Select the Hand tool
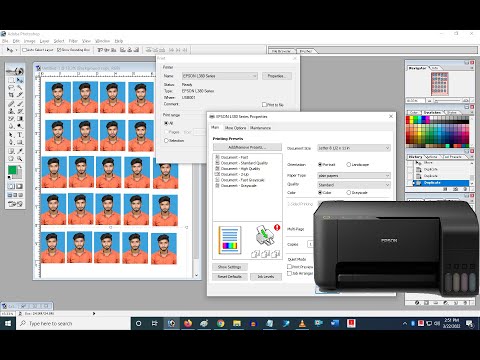This screenshot has width=480, height=360. [11, 159]
